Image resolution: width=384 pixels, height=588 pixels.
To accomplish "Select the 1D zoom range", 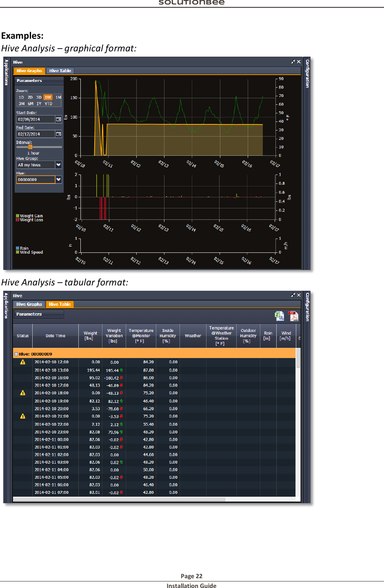I will 21,97.
